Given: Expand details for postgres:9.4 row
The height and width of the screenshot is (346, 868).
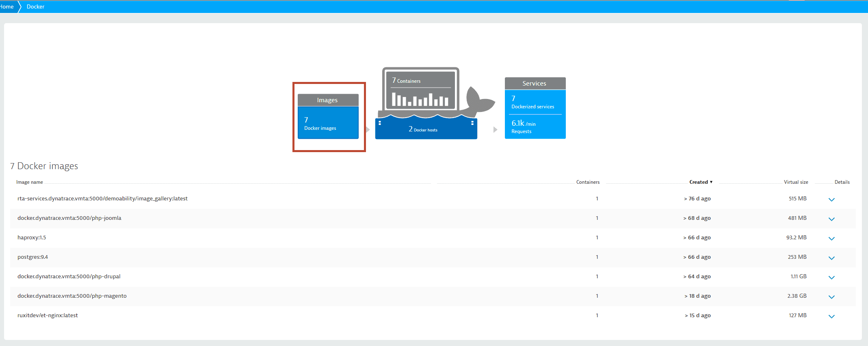Looking at the screenshot, I should point(831,258).
